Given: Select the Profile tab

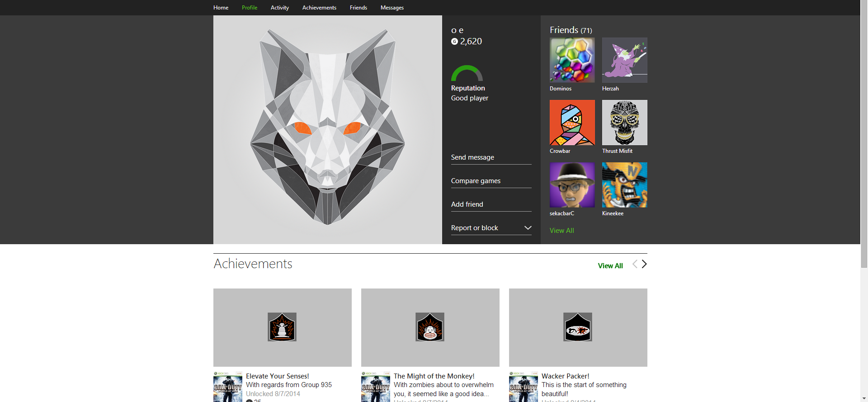Looking at the screenshot, I should 250,8.
